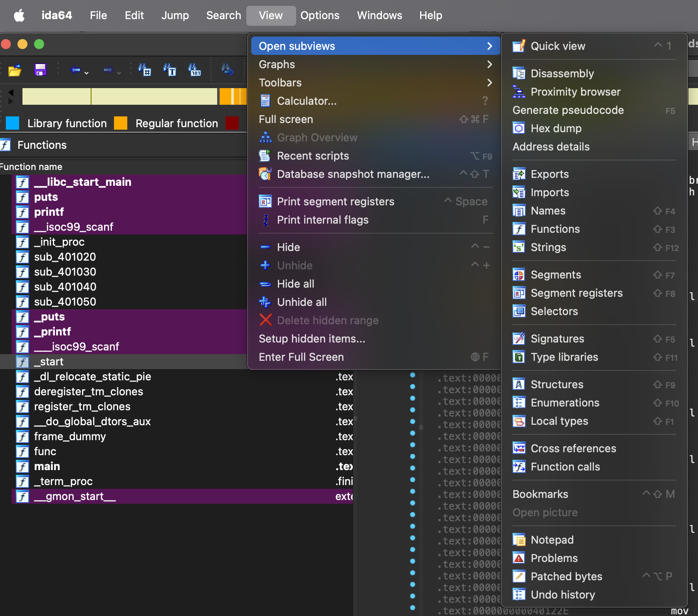Screen dimensions: 698x616
Task: Open the Enumerations window
Action: click(594, 403)
